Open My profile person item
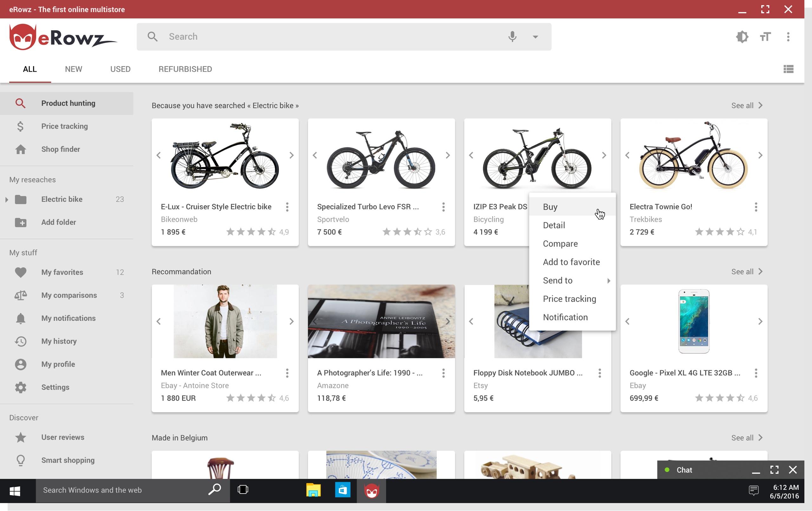The height and width of the screenshot is (511, 812). tap(67, 364)
